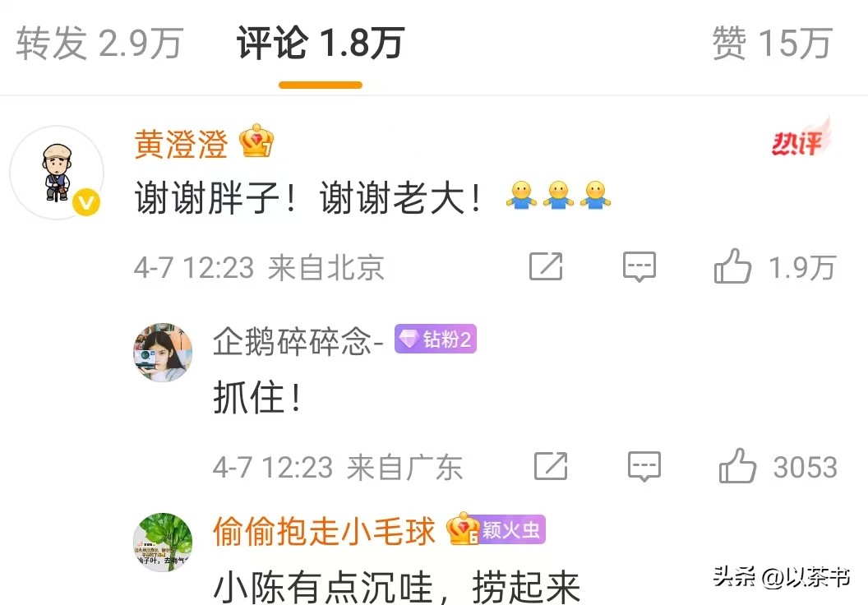868x605 pixels.
Task: Select the 评论 1.8万 tab
Action: [x=321, y=43]
